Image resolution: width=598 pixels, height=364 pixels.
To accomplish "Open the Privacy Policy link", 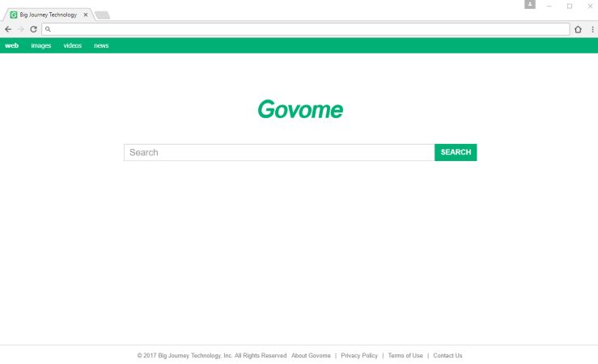I will 359,356.
